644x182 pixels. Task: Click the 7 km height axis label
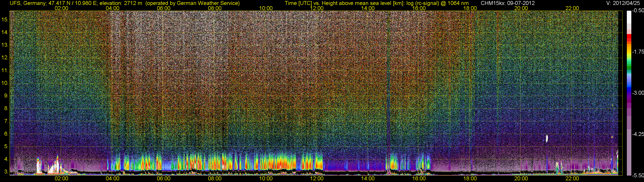(6, 121)
